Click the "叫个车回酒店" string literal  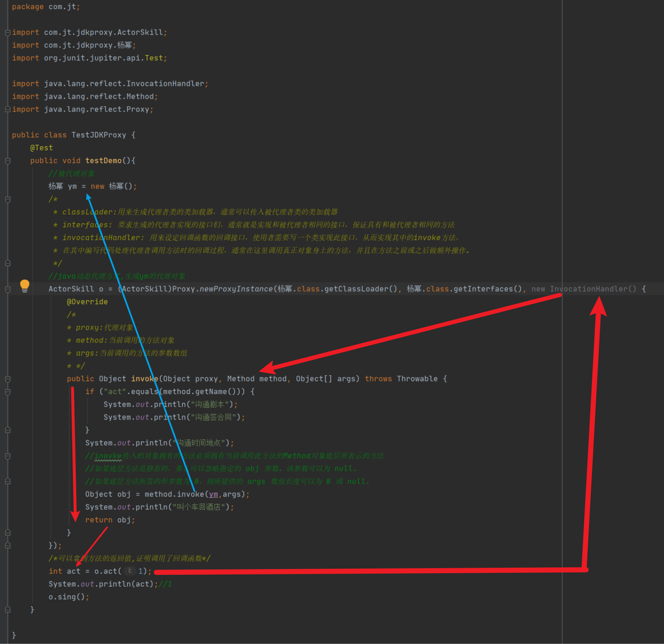tap(199, 507)
